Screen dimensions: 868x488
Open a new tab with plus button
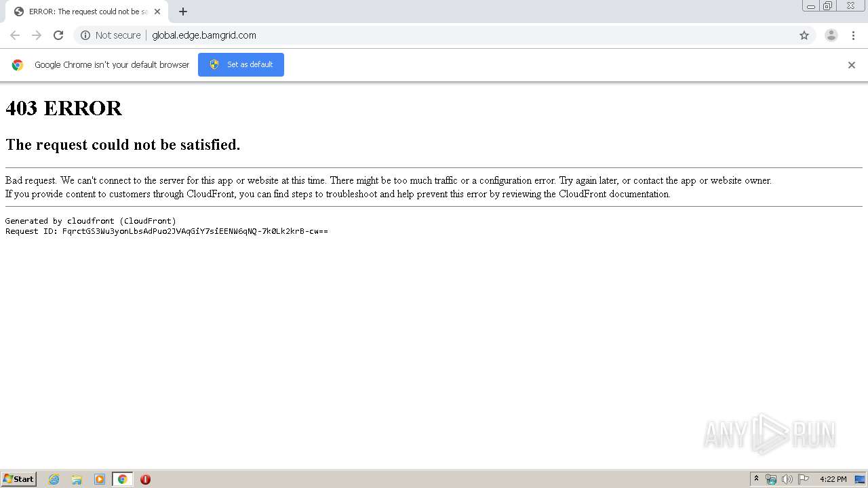click(x=183, y=12)
